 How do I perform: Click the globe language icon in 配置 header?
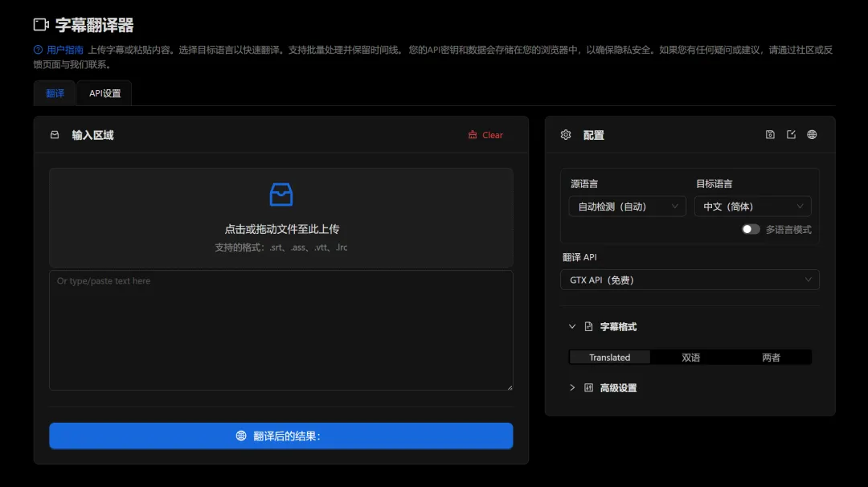(x=812, y=134)
